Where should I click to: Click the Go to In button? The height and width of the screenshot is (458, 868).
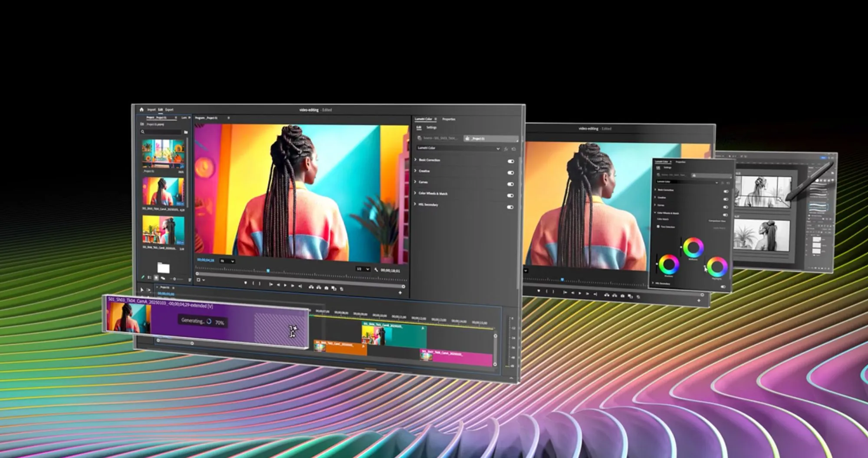[x=271, y=284]
